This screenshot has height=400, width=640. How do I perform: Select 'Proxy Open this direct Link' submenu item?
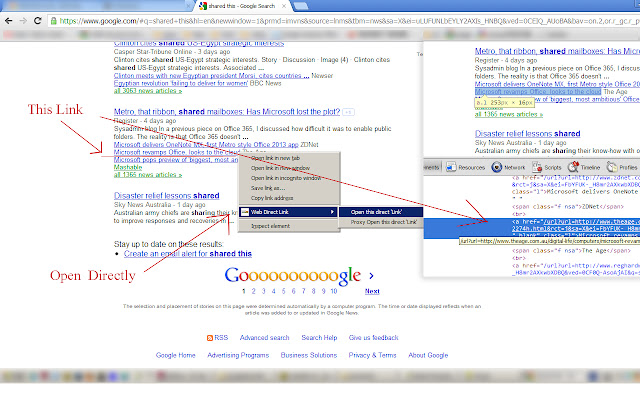(x=381, y=222)
